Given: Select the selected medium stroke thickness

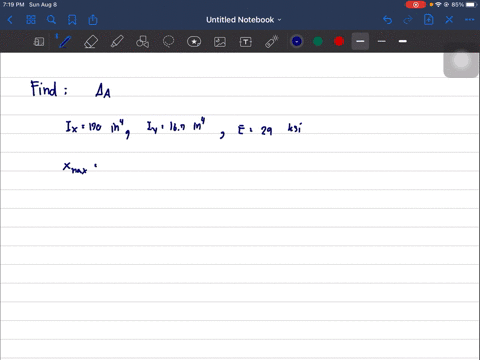Looking at the screenshot, I should coord(360,41).
